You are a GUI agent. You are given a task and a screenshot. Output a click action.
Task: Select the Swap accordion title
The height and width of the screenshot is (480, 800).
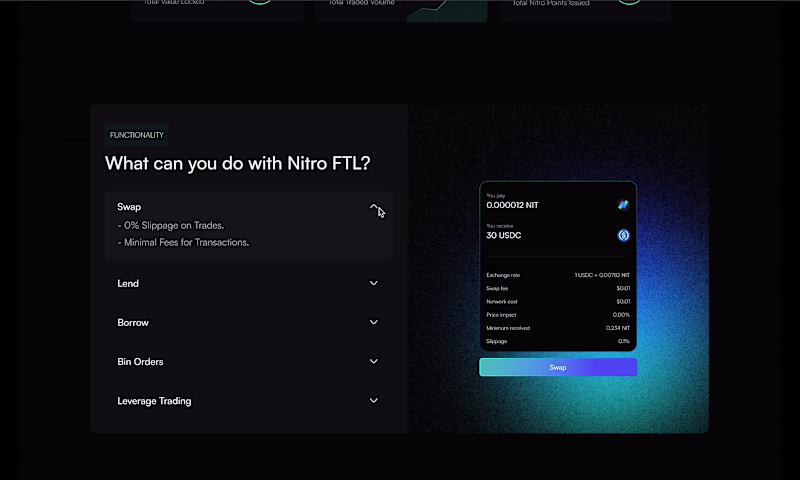click(129, 207)
